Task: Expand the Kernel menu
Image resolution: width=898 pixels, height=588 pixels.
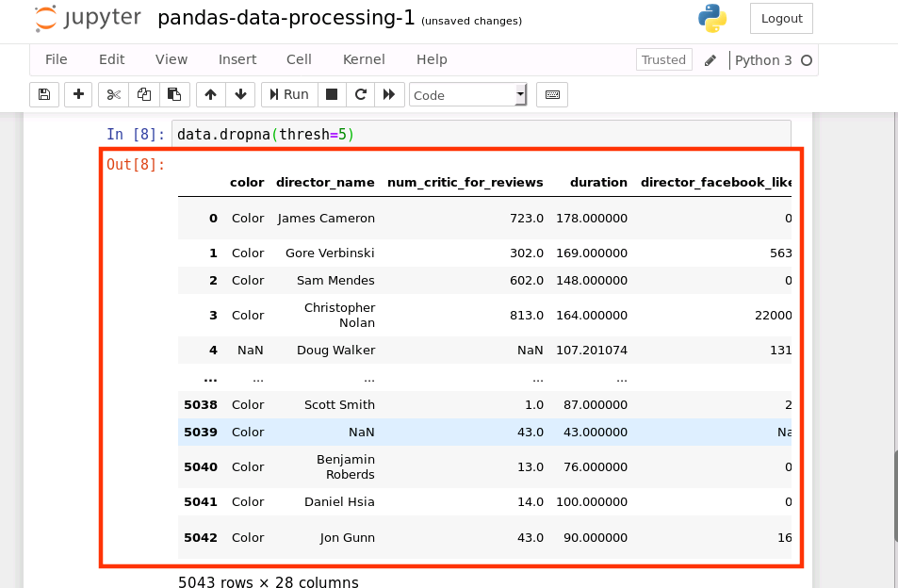Action: point(364,59)
